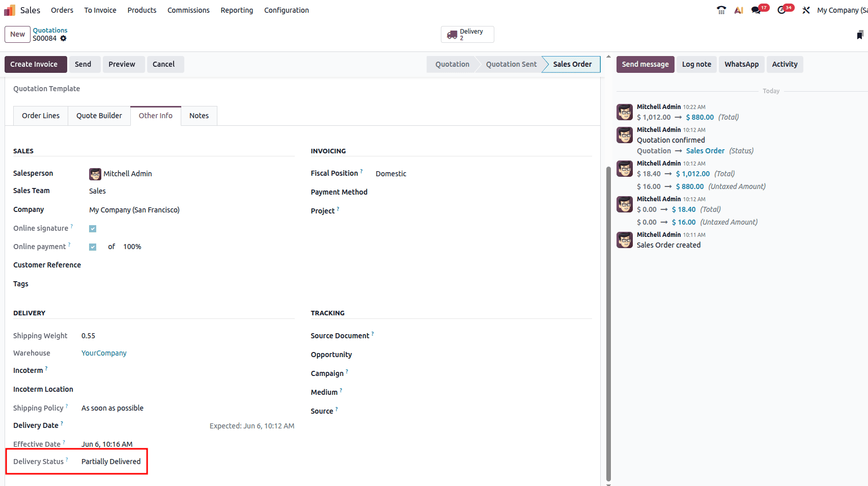
Task: Click the Send button
Action: coord(85,64)
